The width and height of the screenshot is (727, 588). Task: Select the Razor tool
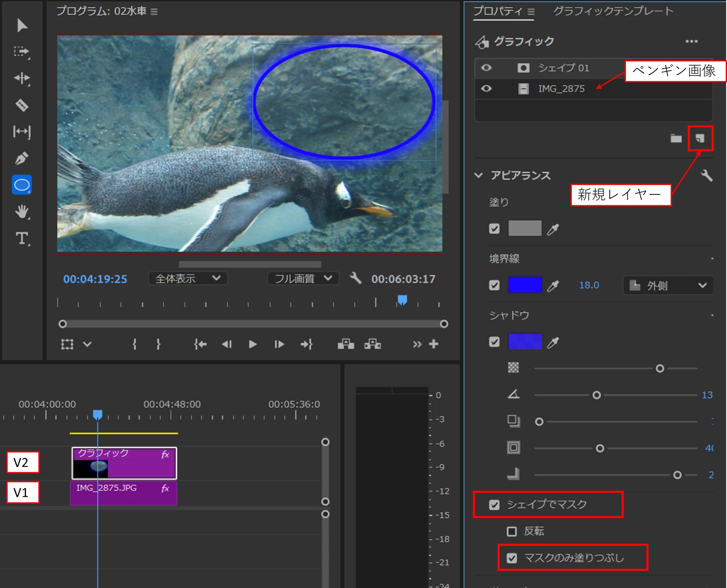point(22,105)
